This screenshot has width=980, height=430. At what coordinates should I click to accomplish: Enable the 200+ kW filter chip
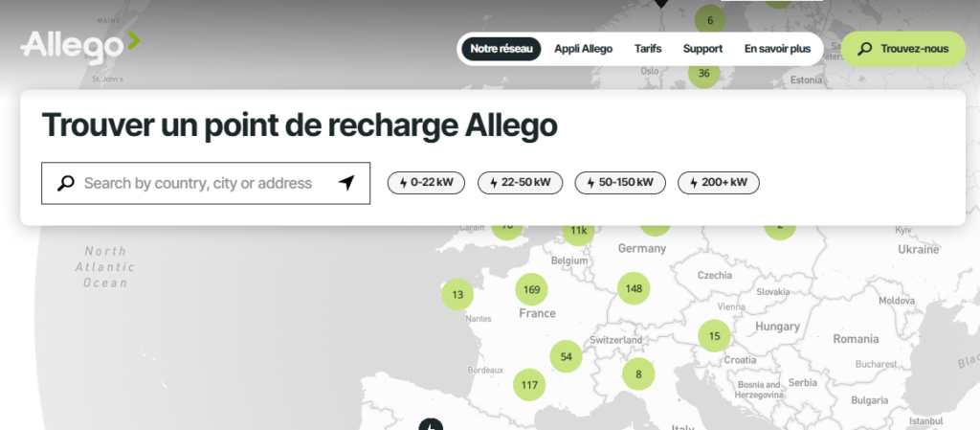(x=718, y=183)
